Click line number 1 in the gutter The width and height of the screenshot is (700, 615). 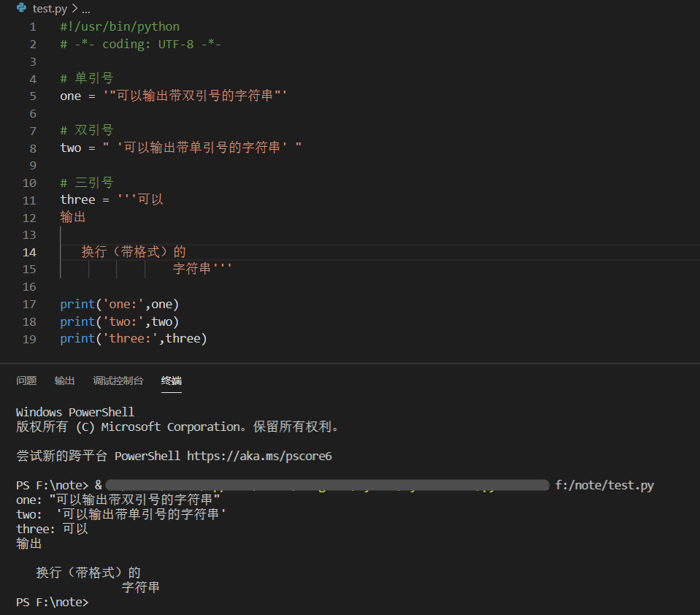pos(33,27)
